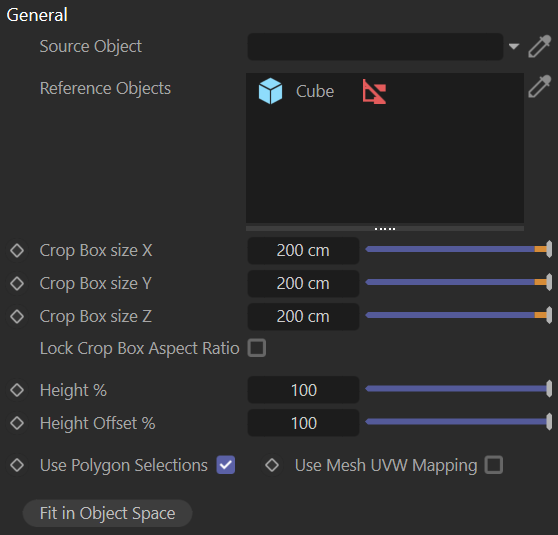This screenshot has height=535, width=558.
Task: Toggle keyframe diamond for Crop Box size Z
Action: (x=17, y=316)
